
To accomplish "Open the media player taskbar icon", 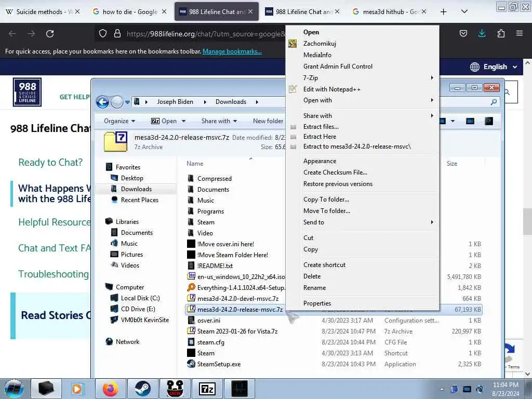I will tap(78, 389).
